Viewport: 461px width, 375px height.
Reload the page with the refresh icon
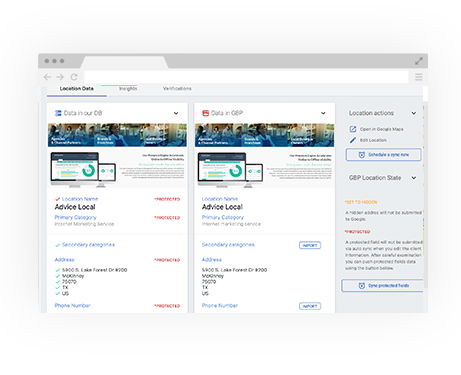(74, 77)
